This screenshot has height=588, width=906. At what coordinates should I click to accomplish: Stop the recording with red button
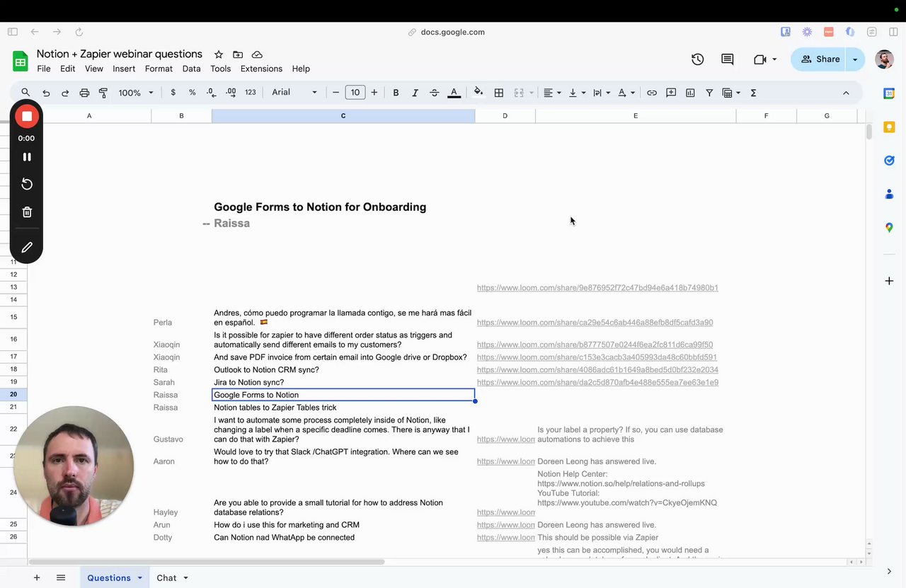pyautogui.click(x=27, y=116)
